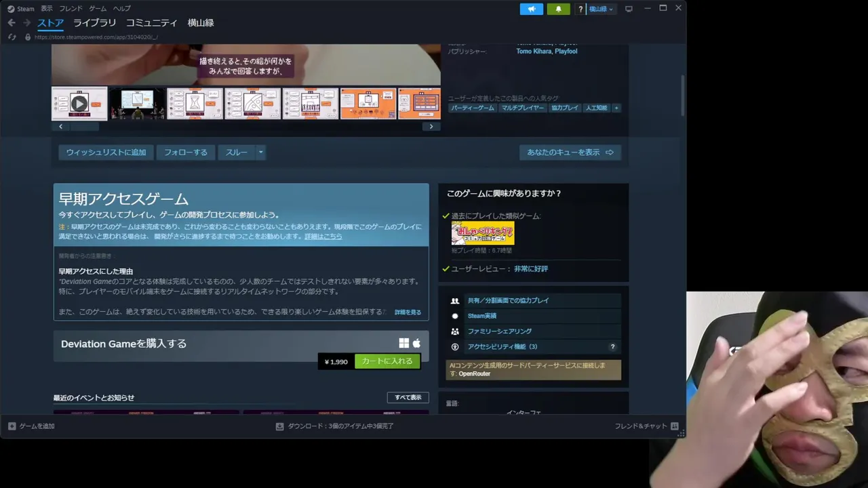Click ウィッシュリストに追加 button
This screenshot has height=488, width=868.
point(106,152)
